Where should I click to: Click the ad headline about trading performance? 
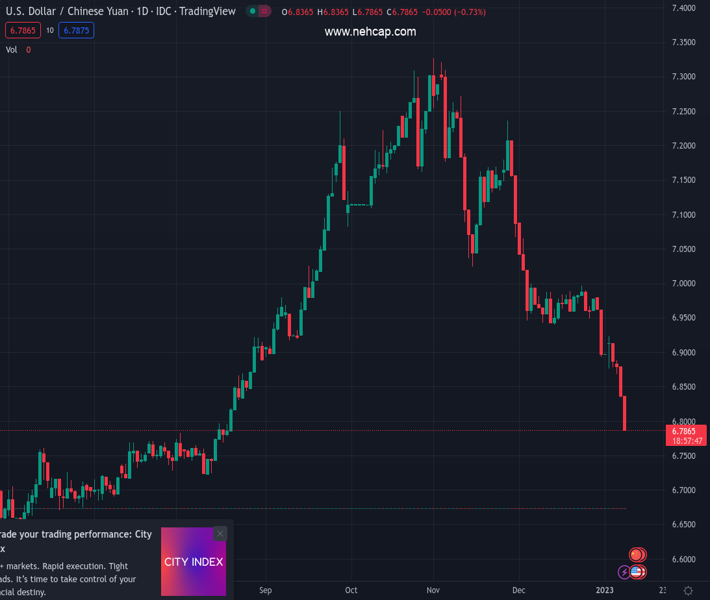click(x=76, y=541)
